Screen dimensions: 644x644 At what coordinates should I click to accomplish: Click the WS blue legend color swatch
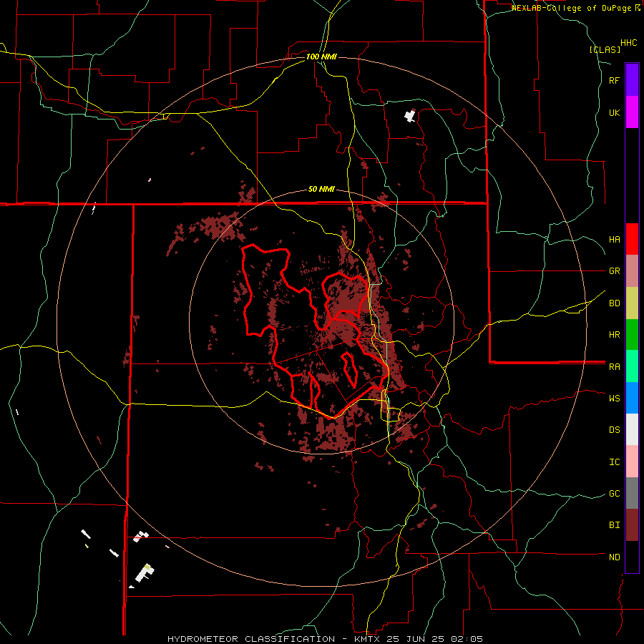coord(632,398)
